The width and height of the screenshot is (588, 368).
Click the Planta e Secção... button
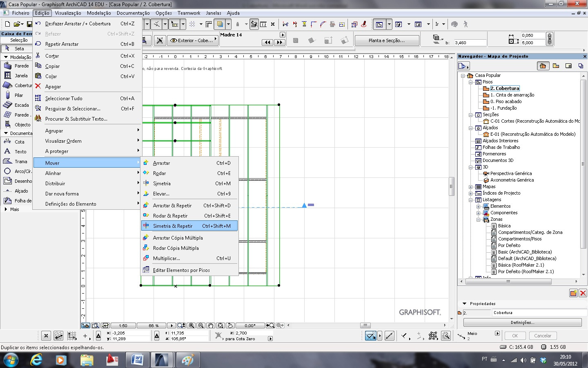click(387, 40)
